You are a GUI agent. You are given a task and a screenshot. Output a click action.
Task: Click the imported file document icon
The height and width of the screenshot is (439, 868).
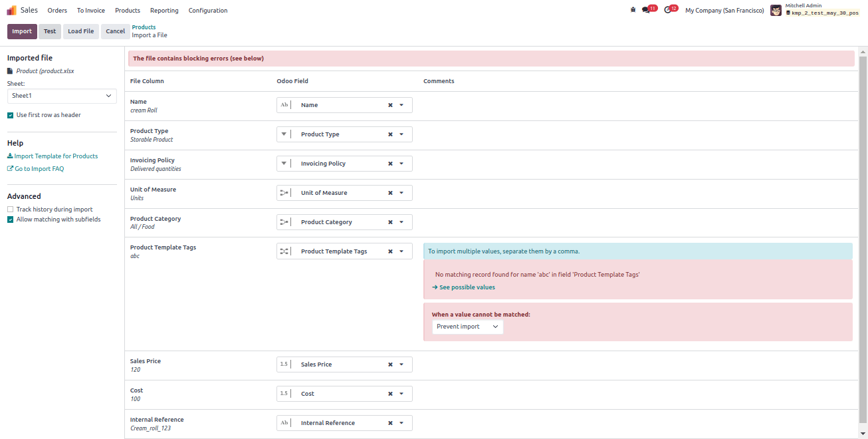10,71
